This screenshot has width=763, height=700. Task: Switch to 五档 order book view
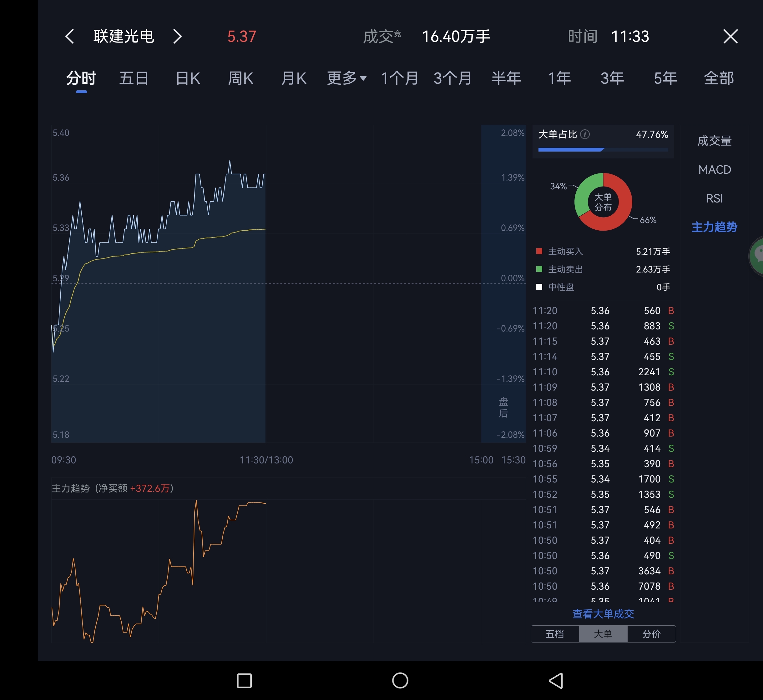(x=554, y=634)
